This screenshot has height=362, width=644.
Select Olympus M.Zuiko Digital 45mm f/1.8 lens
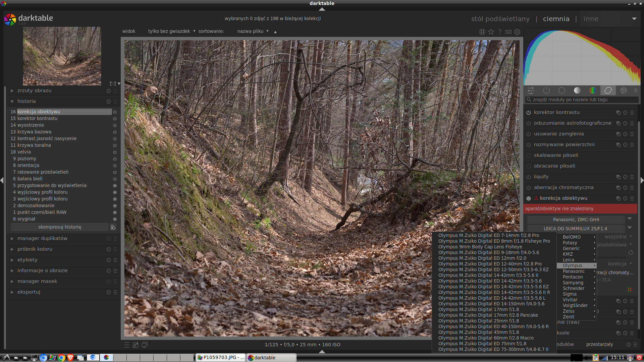coord(478,332)
